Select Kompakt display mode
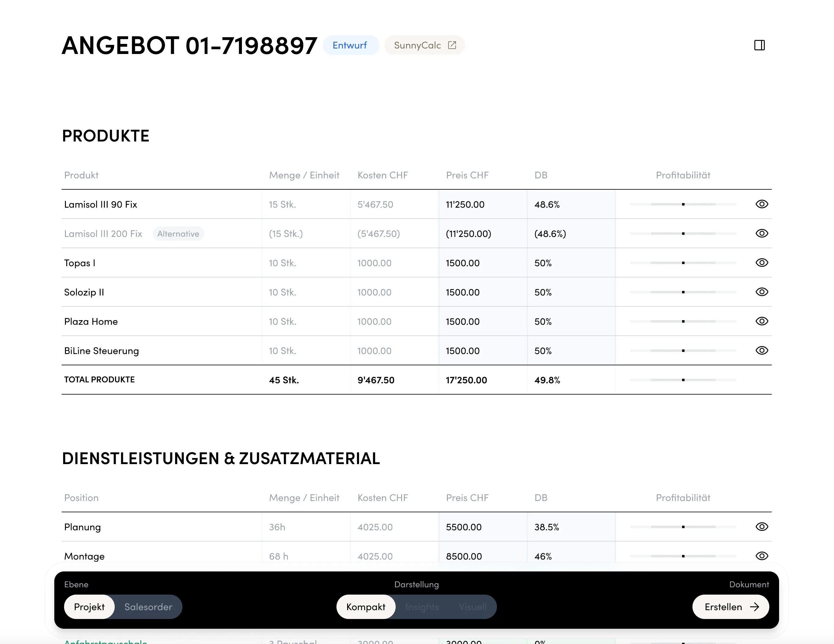Screen dimensions: 834x644 365,607
